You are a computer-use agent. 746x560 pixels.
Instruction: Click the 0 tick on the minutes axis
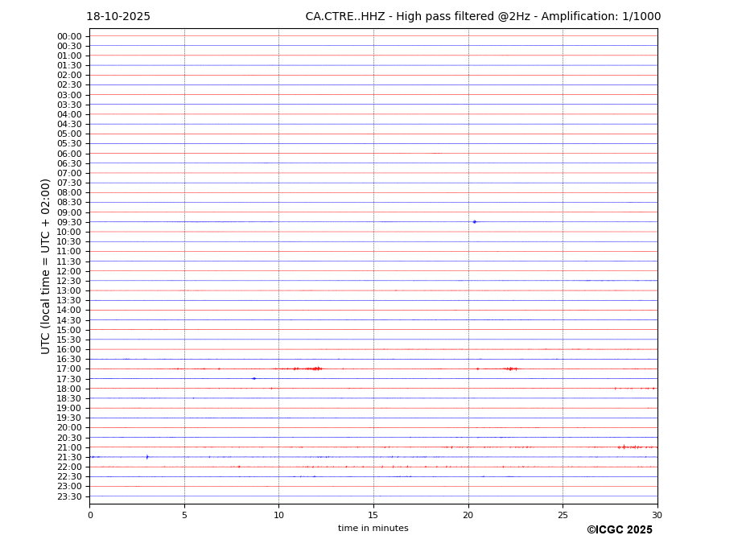90,515
